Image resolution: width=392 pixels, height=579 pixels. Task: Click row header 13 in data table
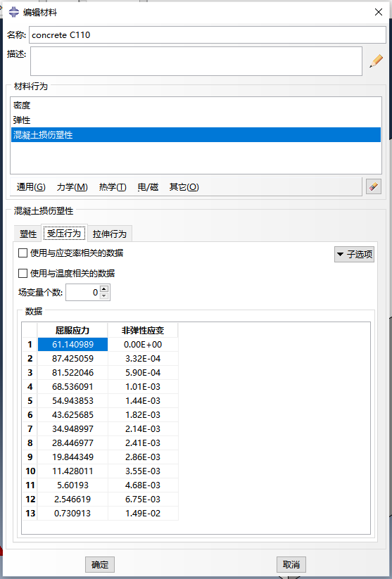[30, 513]
